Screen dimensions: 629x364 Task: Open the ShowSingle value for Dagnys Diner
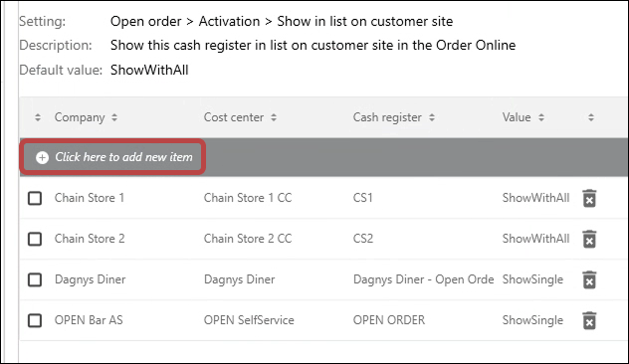tap(532, 279)
